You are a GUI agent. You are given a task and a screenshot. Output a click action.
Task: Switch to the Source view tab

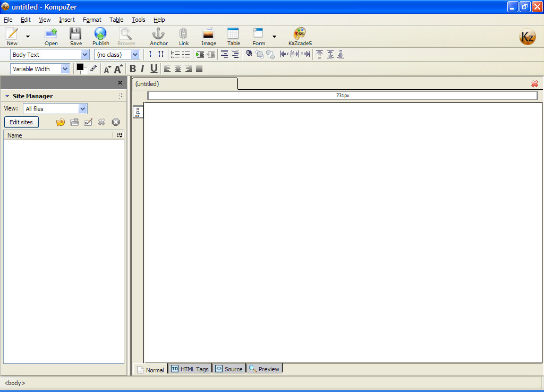[229, 369]
